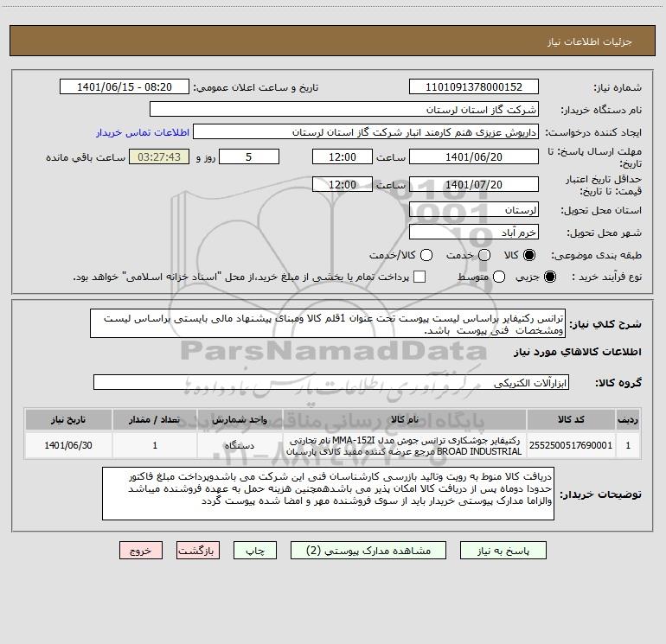The image size is (666, 644).
Task: Click the requester field داریوش عزیزی
Action: tap(366, 132)
